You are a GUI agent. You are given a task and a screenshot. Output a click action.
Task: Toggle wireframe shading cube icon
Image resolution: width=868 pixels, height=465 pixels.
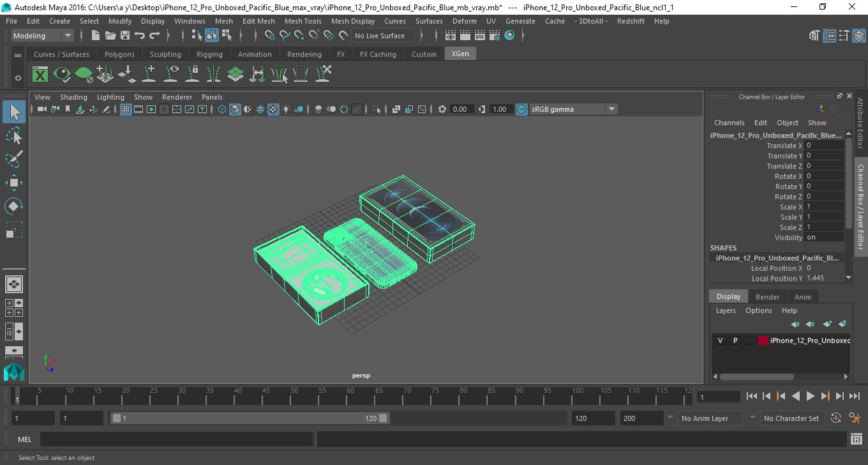click(x=222, y=109)
